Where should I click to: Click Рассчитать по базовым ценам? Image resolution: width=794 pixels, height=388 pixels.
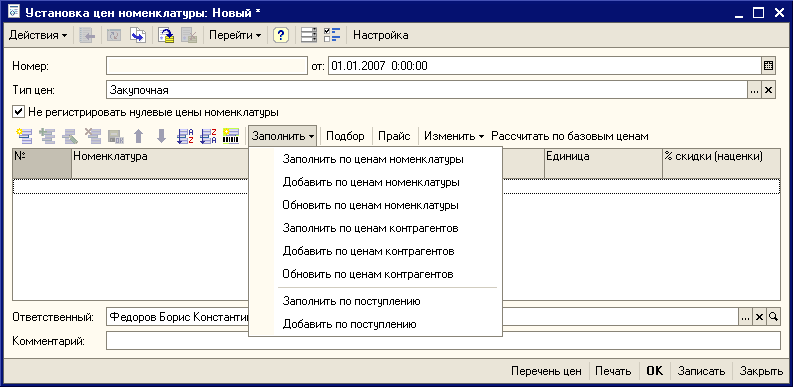click(x=570, y=136)
